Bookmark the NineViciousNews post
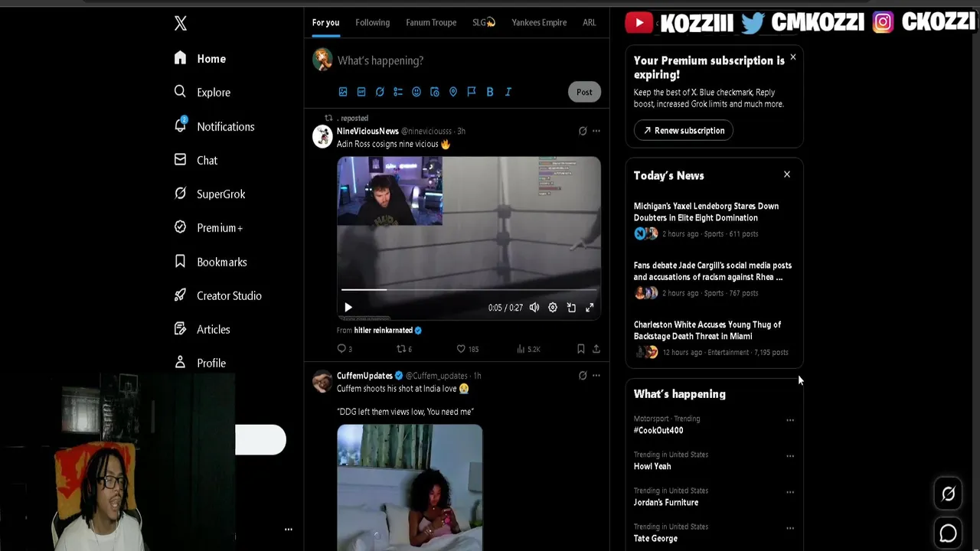 [581, 349]
